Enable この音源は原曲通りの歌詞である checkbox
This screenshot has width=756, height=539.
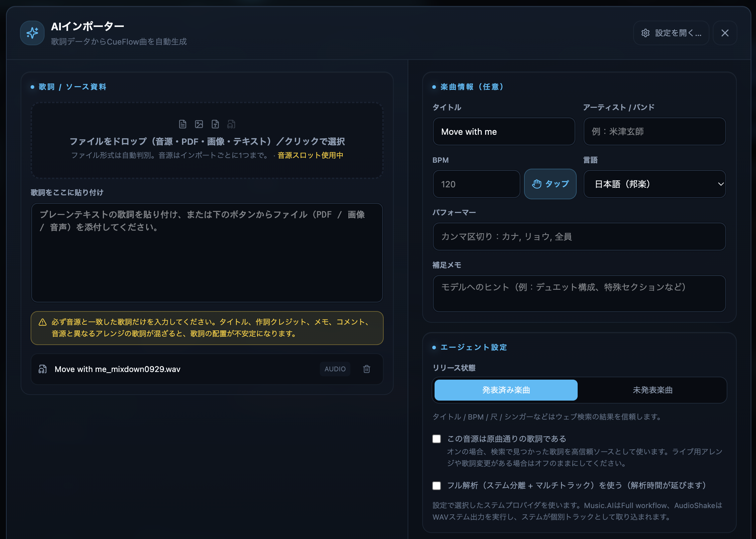(437, 439)
